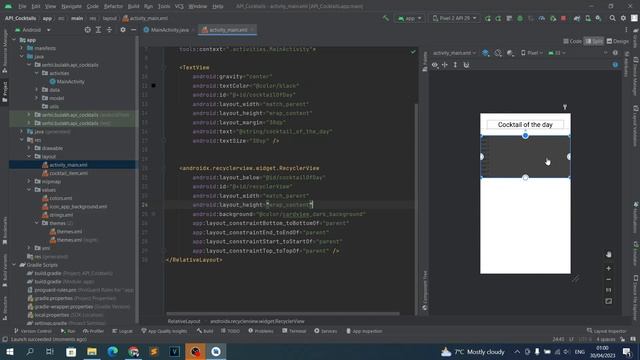Screen dimensions: 640x360
Task: Open the Terminal tool window
Action: coord(294,331)
